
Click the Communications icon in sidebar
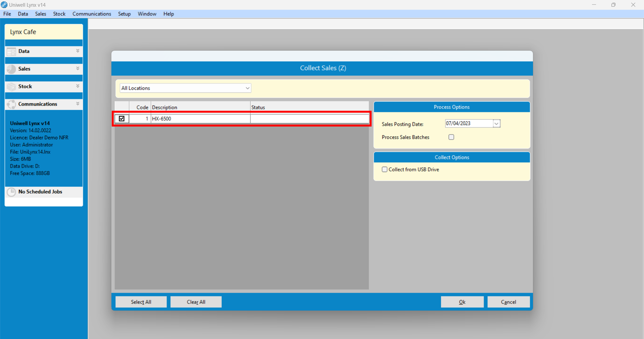pyautogui.click(x=11, y=104)
